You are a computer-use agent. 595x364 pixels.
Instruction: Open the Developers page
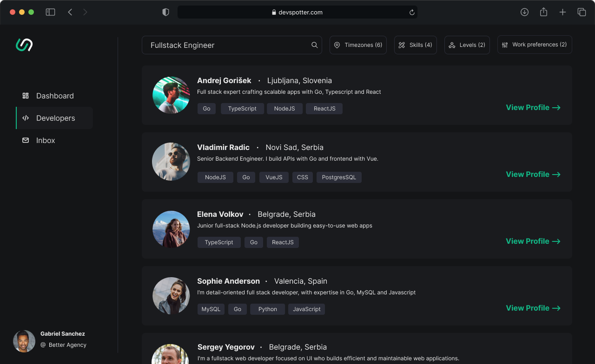pos(54,118)
